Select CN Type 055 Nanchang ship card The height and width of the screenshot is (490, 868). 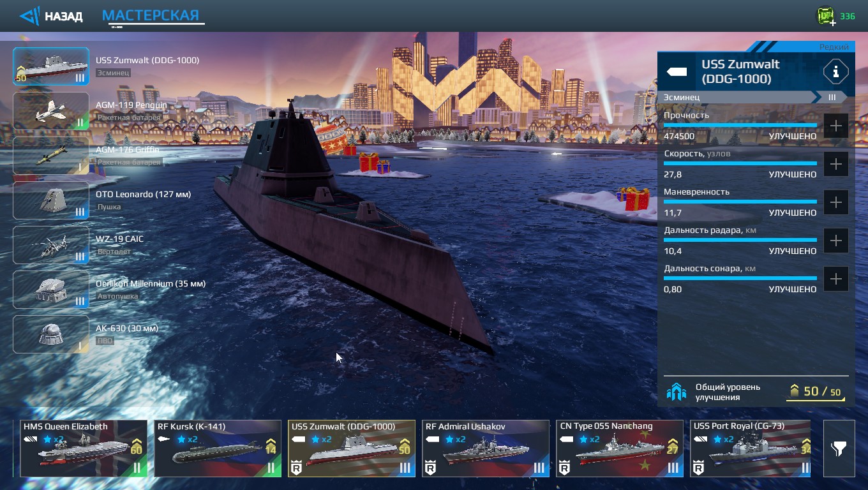pos(620,448)
